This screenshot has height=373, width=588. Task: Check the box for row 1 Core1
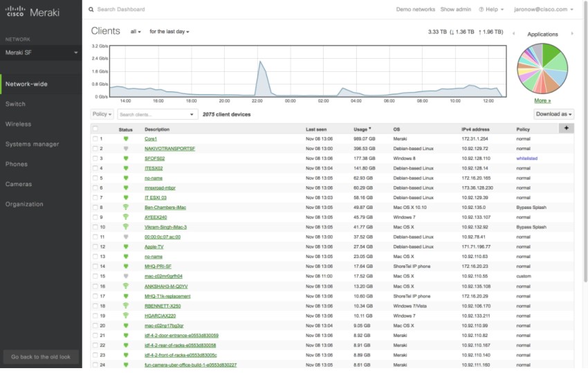tap(95, 139)
